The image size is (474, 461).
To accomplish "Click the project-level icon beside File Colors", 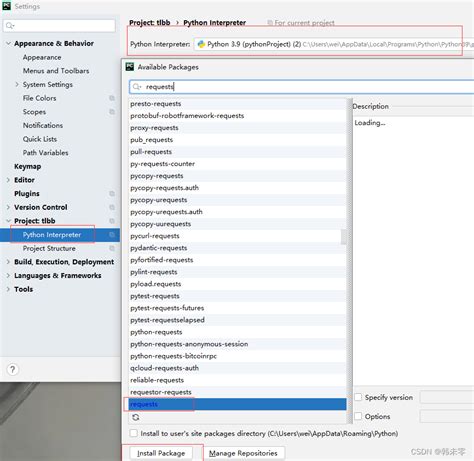I will click(x=112, y=98).
